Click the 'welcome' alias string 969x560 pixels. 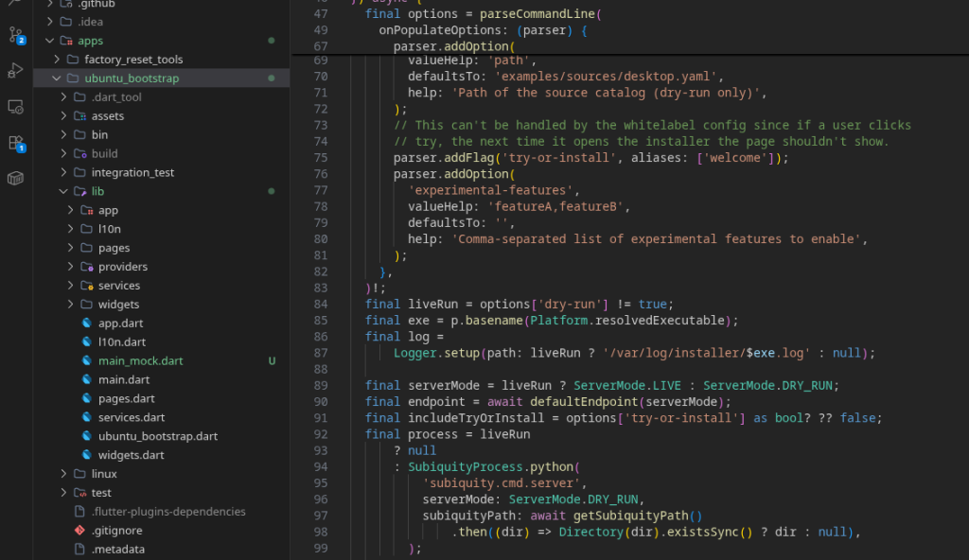(734, 158)
